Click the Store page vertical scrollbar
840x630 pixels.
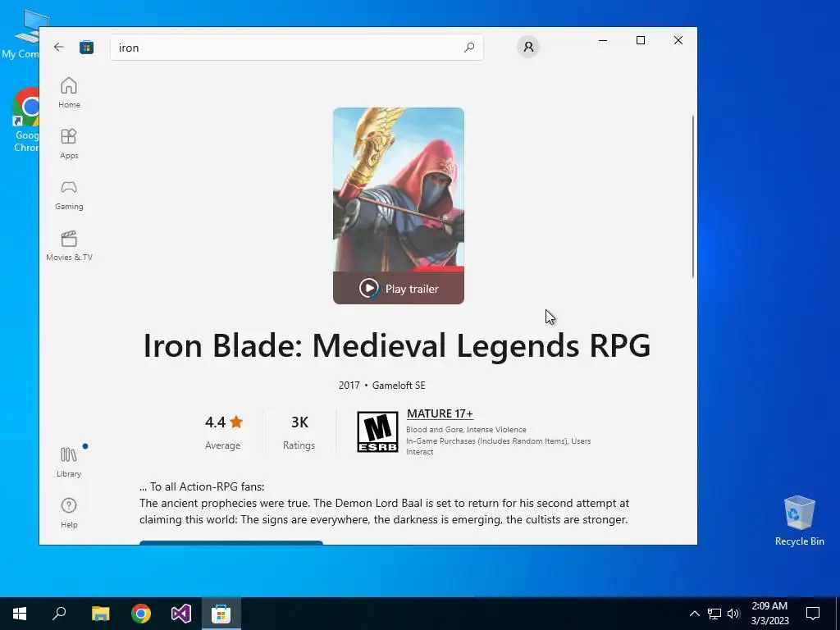point(692,197)
